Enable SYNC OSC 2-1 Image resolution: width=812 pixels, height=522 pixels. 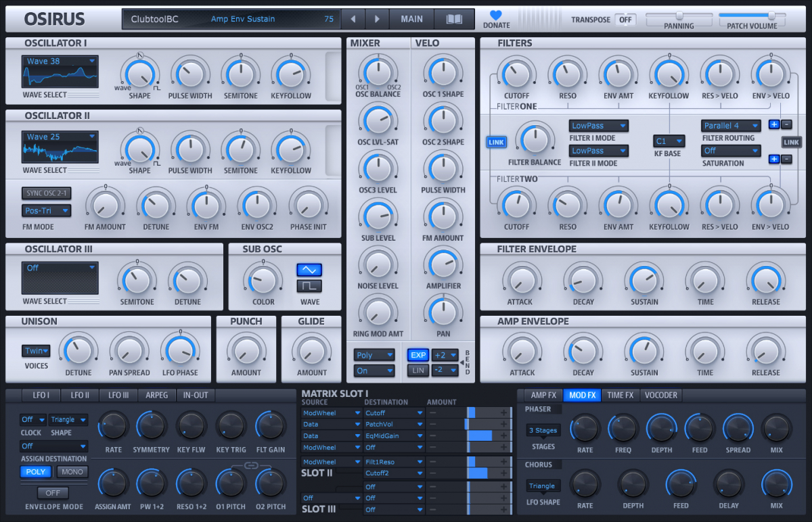[x=46, y=193]
